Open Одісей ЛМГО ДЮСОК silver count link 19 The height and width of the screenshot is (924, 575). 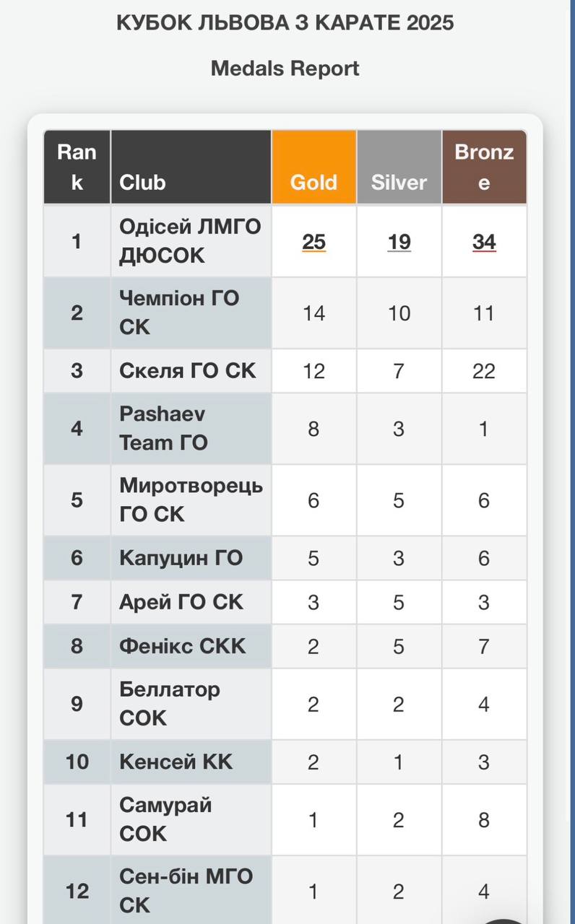[399, 241]
